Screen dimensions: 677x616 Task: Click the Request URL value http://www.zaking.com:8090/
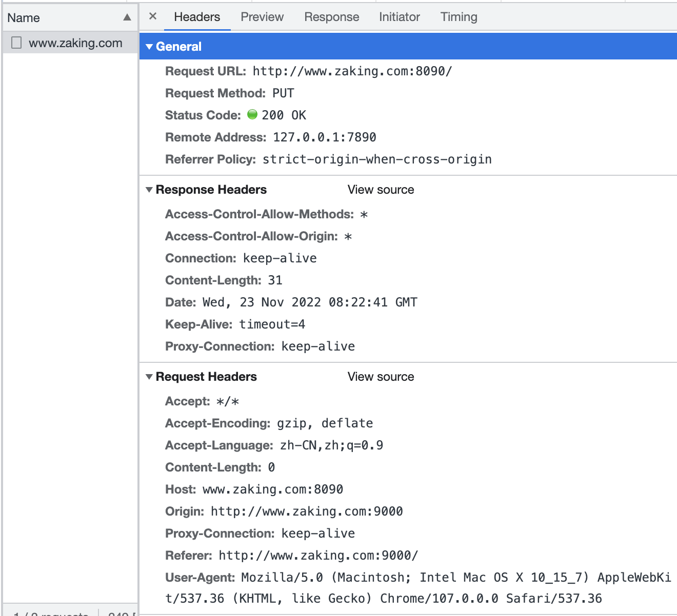tap(352, 71)
